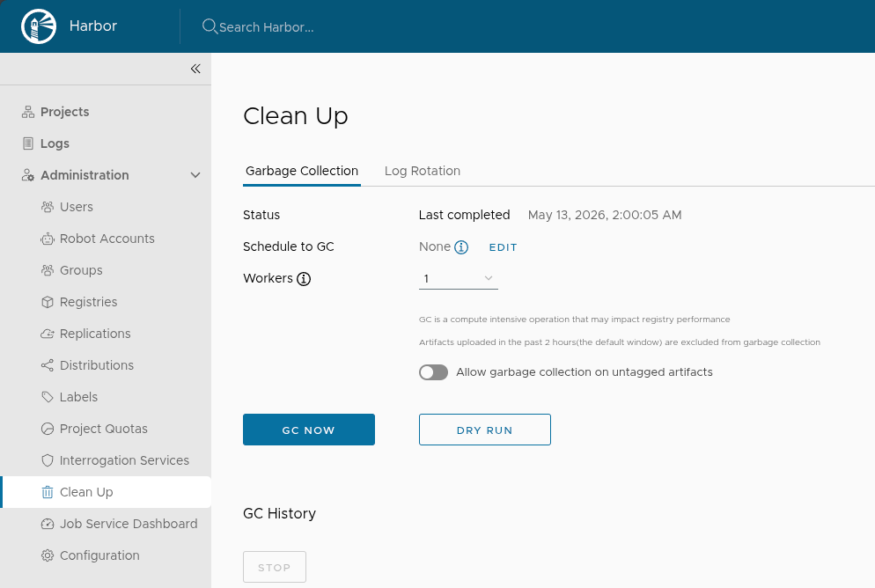The height and width of the screenshot is (588, 875).
Task: Click the Projects icon in sidebar
Action: (28, 112)
